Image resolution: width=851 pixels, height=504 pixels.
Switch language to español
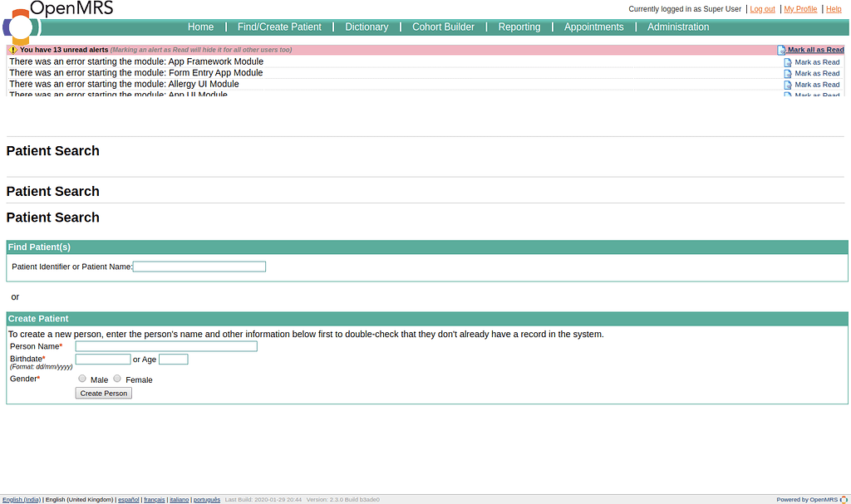coord(128,500)
